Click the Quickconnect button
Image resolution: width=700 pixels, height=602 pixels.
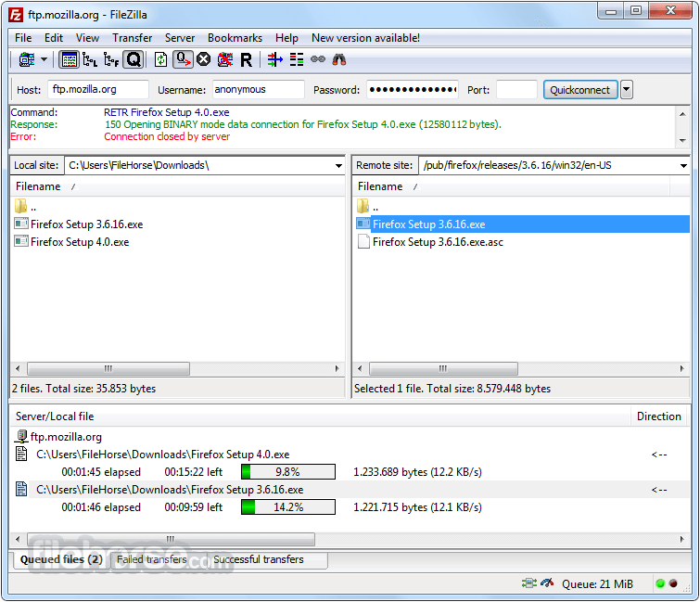pyautogui.click(x=579, y=90)
